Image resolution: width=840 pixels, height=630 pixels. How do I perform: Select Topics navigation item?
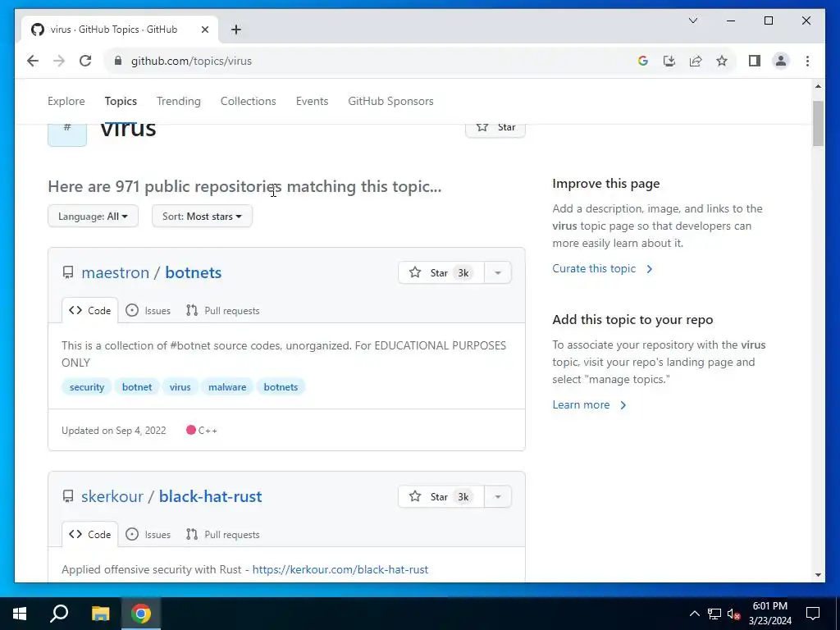tap(121, 101)
